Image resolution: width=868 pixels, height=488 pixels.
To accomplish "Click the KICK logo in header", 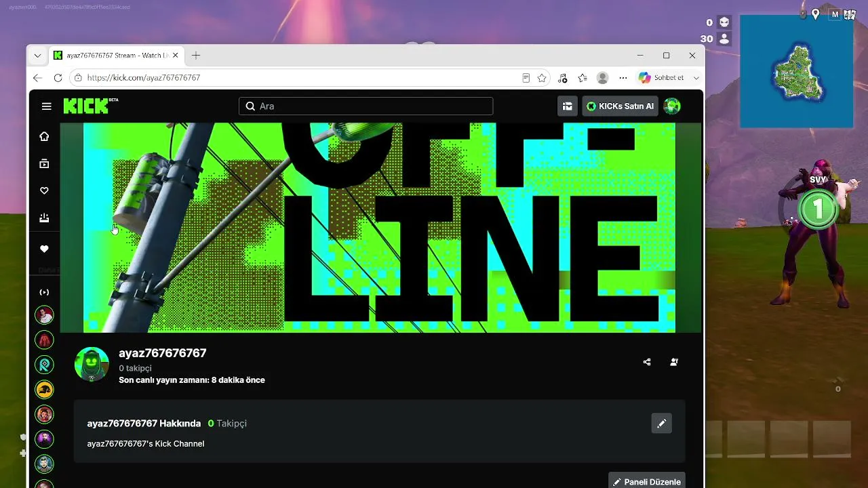I will tap(91, 106).
